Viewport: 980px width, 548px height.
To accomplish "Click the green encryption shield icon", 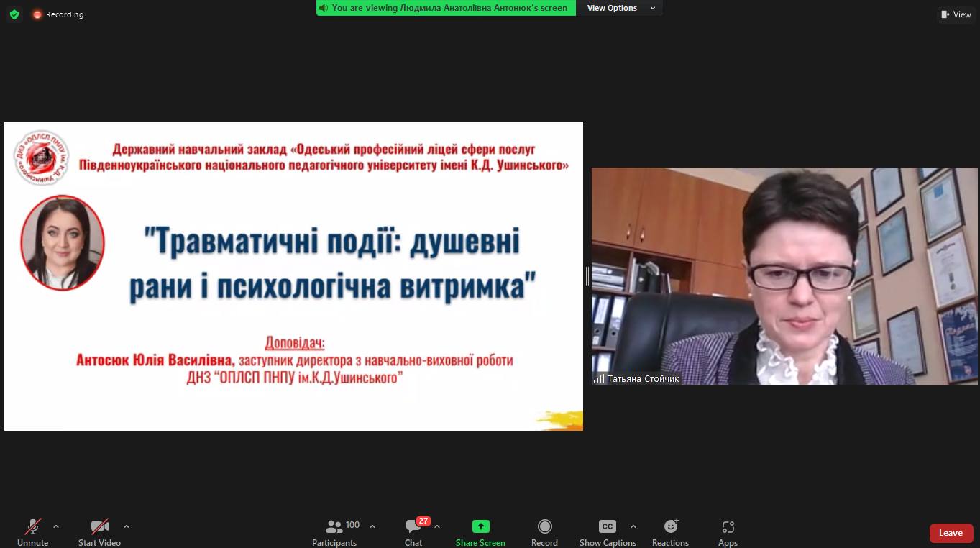I will (x=14, y=14).
